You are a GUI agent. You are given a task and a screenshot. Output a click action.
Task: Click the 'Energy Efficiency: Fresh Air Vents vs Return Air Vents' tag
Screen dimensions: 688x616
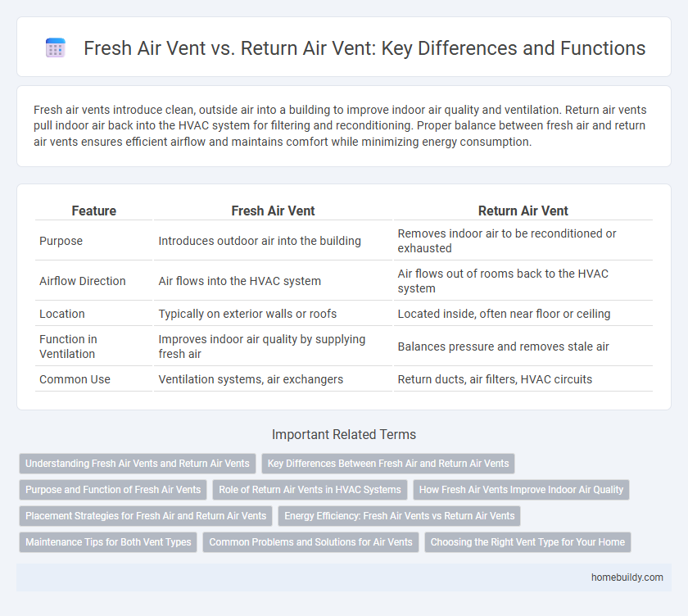[x=400, y=516]
